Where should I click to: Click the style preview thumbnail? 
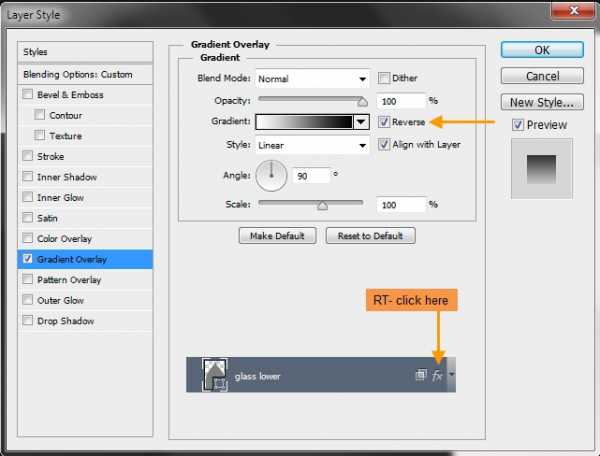pyautogui.click(x=541, y=169)
